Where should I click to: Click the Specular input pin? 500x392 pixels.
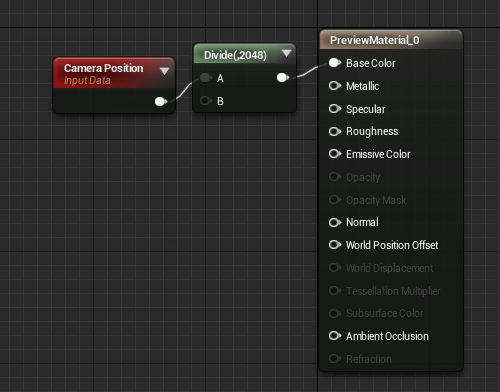point(335,109)
